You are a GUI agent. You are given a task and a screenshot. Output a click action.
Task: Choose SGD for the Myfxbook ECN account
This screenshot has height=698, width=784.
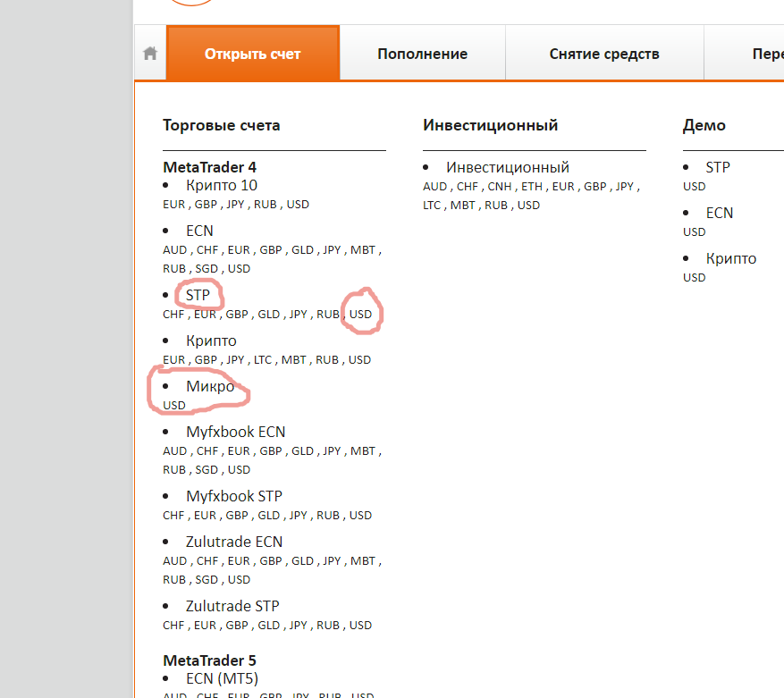click(x=207, y=470)
